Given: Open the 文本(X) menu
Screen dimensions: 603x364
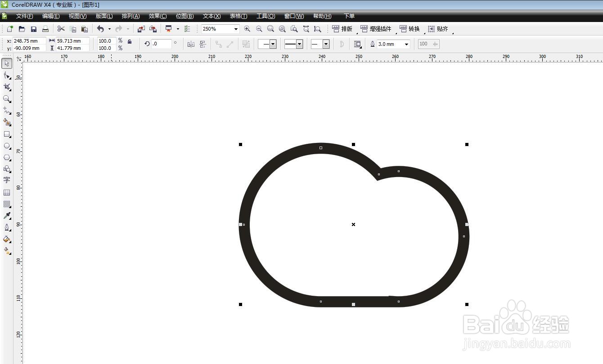Looking at the screenshot, I should 211,16.
